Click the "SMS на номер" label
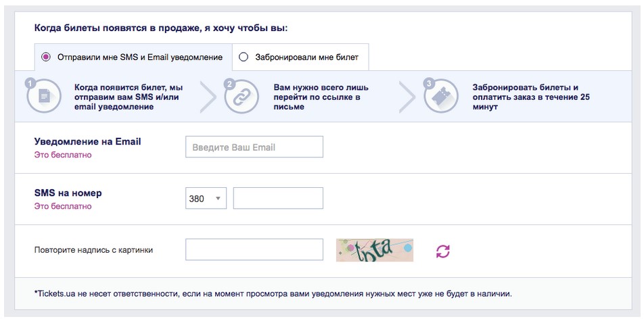 click(x=68, y=193)
